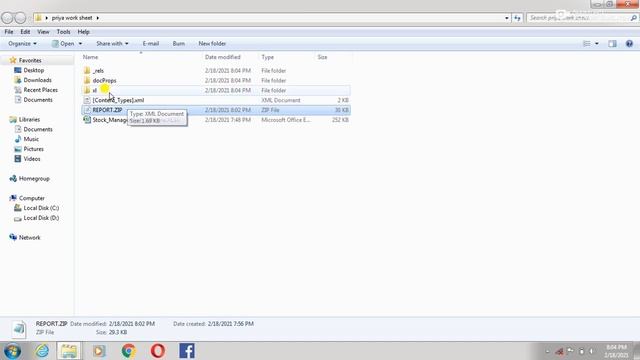Open the media player taskbar icon
Image resolution: width=640 pixels, height=360 pixels.
(x=99, y=351)
